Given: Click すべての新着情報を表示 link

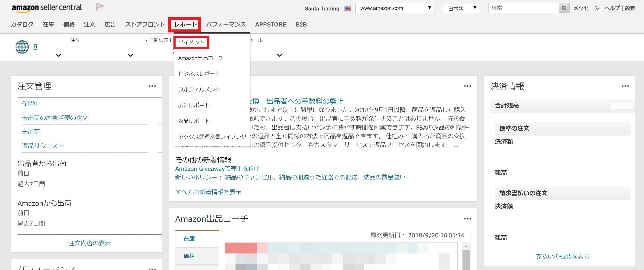Looking at the screenshot, I should pyautogui.click(x=208, y=192).
